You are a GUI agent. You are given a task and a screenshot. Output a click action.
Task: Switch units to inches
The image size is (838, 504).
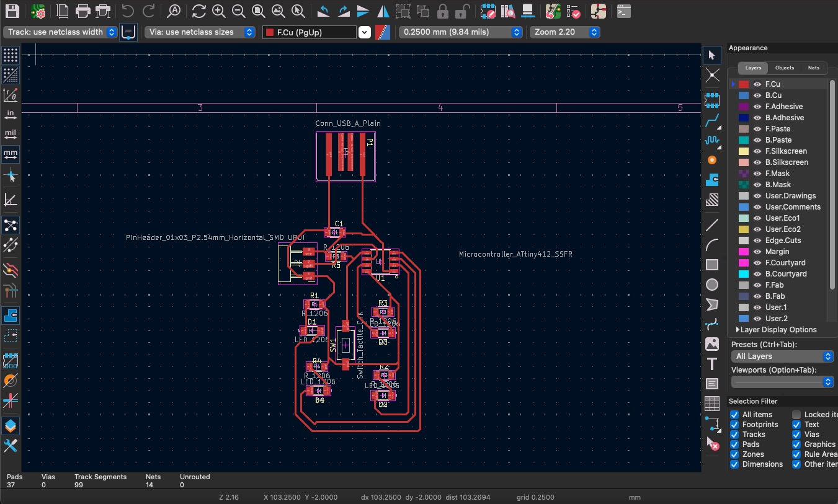pyautogui.click(x=11, y=114)
